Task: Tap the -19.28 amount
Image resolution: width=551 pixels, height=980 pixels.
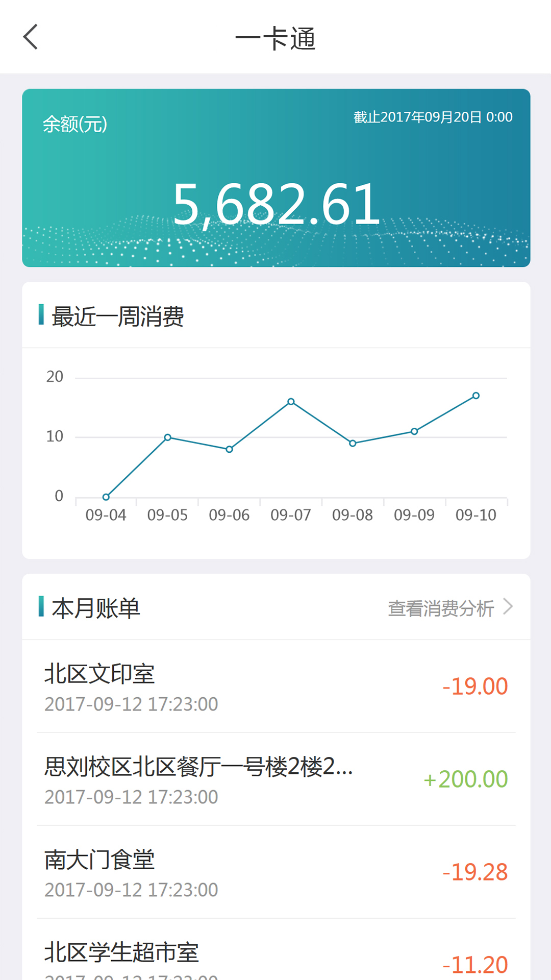Action: point(475,872)
